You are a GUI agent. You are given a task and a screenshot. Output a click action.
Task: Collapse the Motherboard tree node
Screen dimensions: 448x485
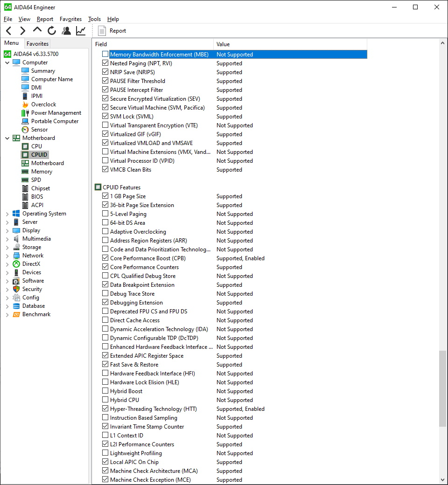coord(7,138)
